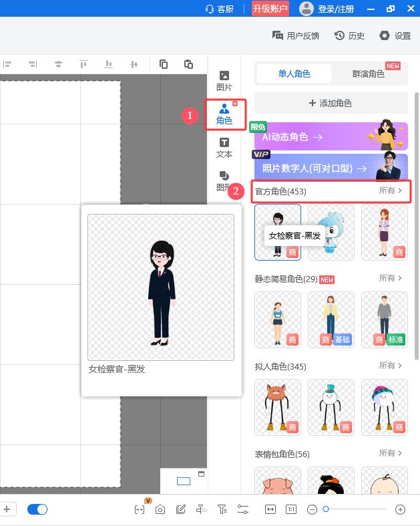
Task: Zoom in with the plus circle icon
Action: point(400,509)
